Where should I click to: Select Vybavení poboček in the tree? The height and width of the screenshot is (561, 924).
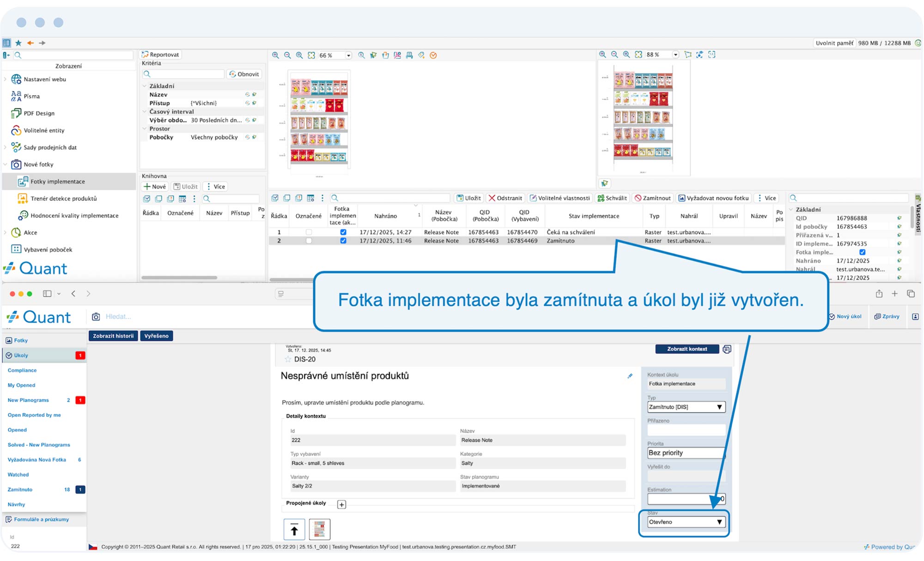coord(48,250)
